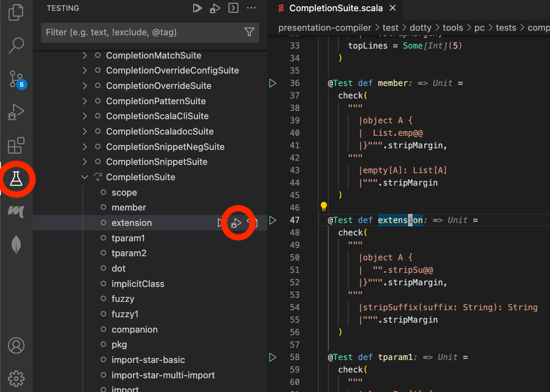This screenshot has height=392, width=550.
Task: Select tools in the breadcrumb path
Action: pyautogui.click(x=452, y=27)
